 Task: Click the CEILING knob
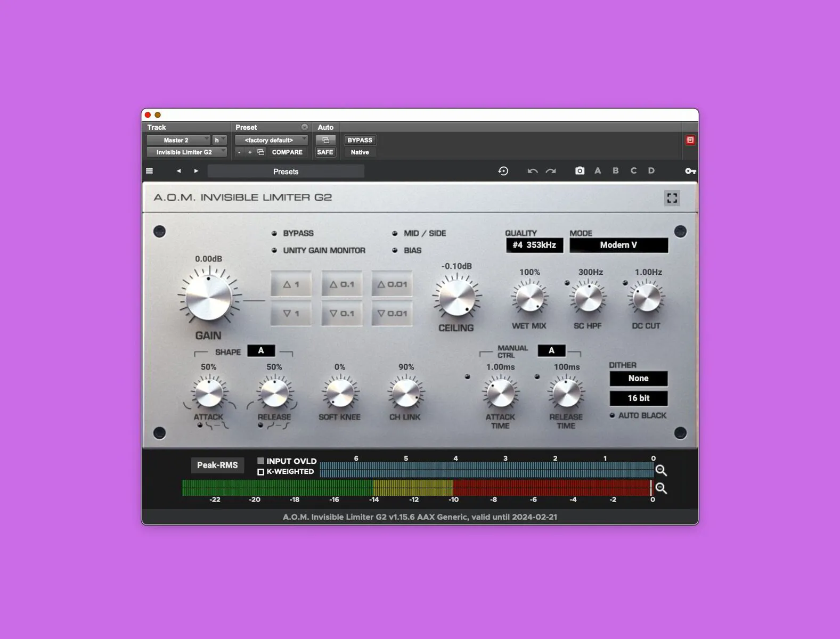click(x=457, y=298)
